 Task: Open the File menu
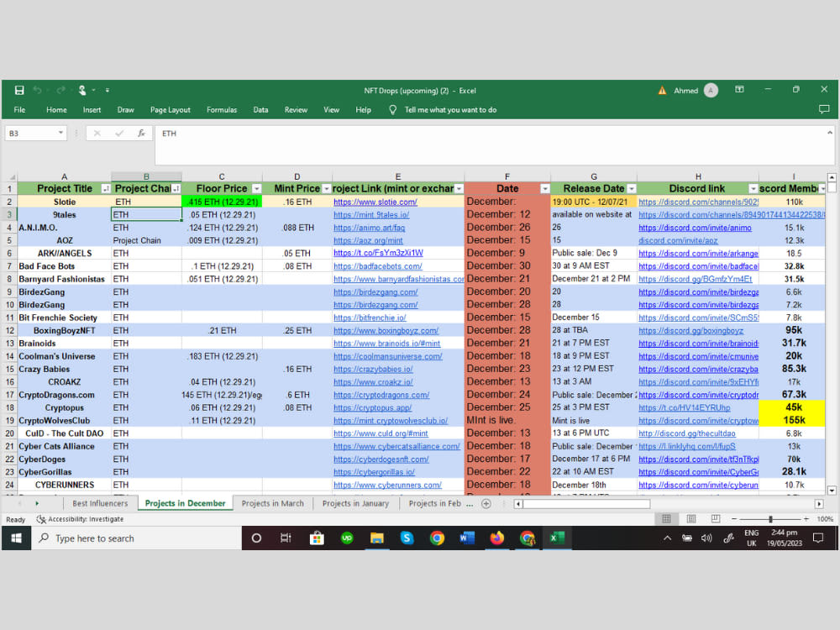pyautogui.click(x=19, y=110)
